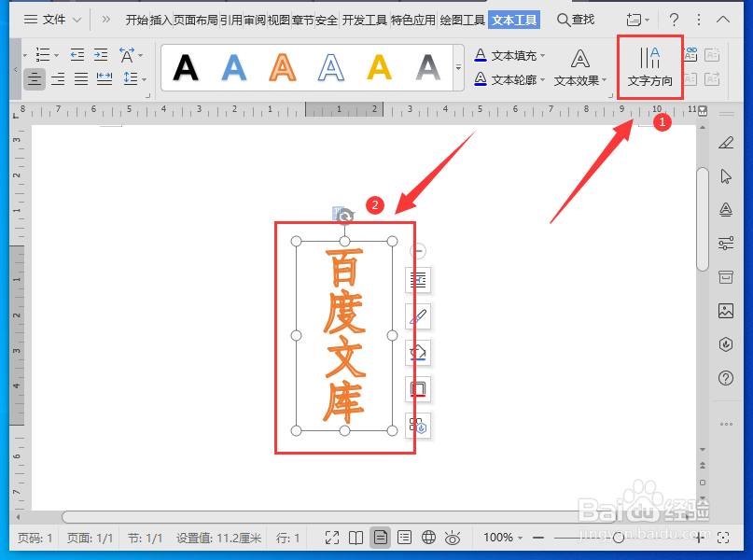Click the shape outline floating icon
The width and height of the screenshot is (753, 560).
coord(418,389)
